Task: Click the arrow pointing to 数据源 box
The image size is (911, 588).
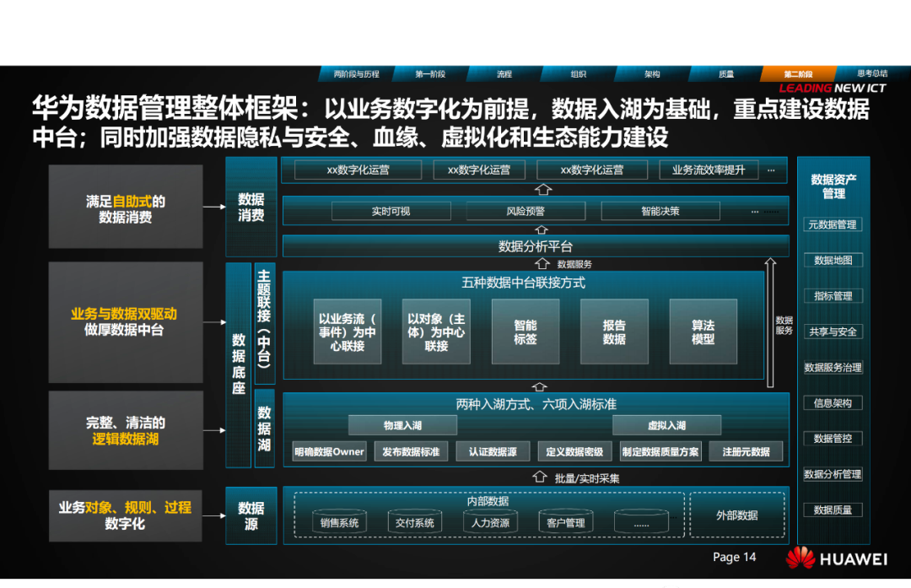Action: (x=214, y=515)
